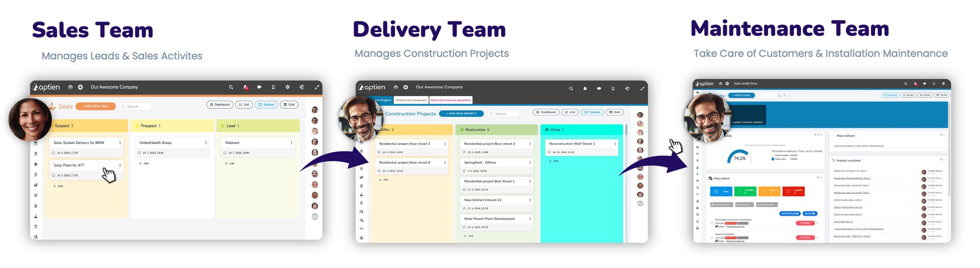Switch to the Construction Equipment tab

[411, 100]
